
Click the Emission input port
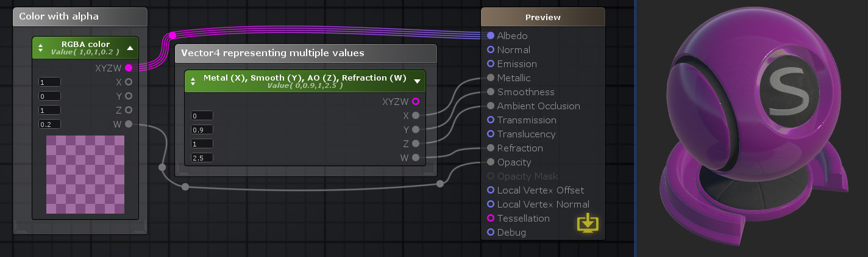coord(491,63)
